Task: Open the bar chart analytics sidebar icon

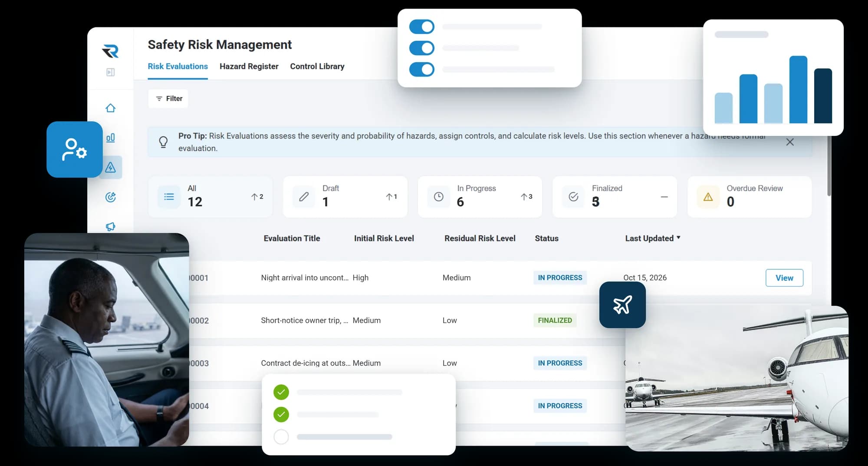Action: (111, 138)
